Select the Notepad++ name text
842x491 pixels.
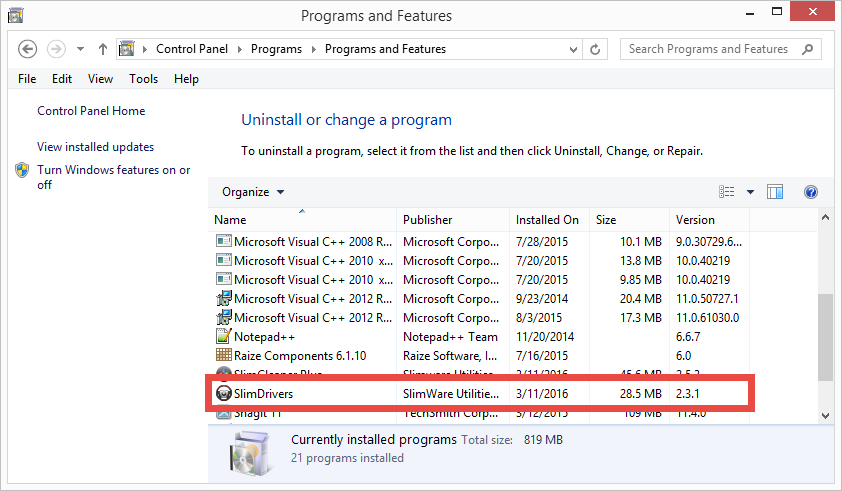[x=264, y=337]
